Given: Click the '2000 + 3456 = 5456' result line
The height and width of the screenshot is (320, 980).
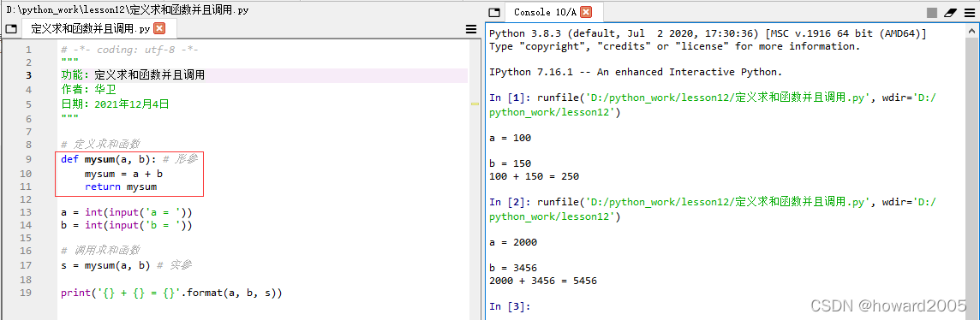Looking at the screenshot, I should [x=543, y=281].
